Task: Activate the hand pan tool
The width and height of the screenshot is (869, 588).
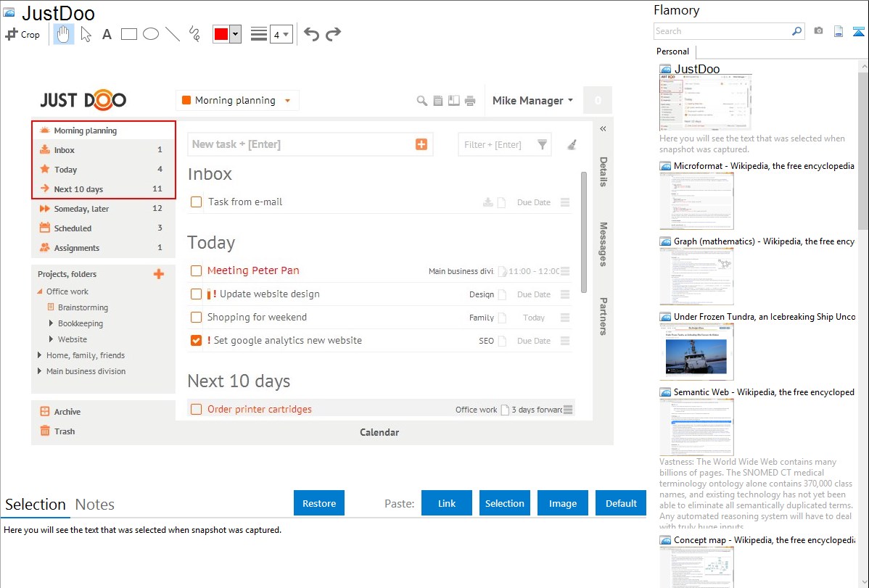Action: pos(63,34)
